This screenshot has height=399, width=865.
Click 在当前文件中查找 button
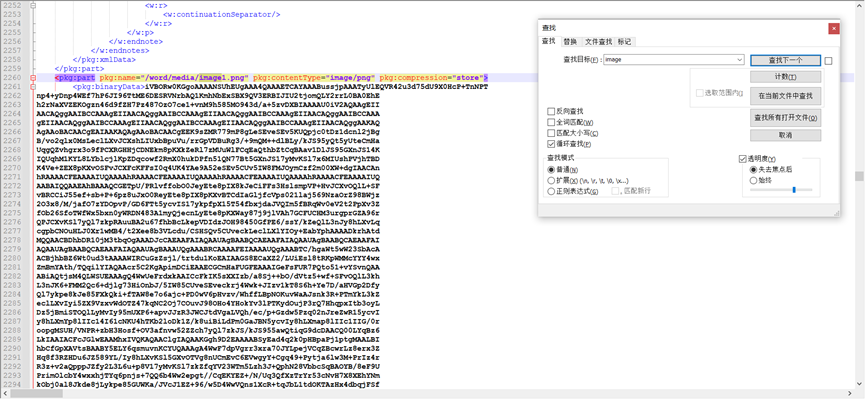click(785, 95)
